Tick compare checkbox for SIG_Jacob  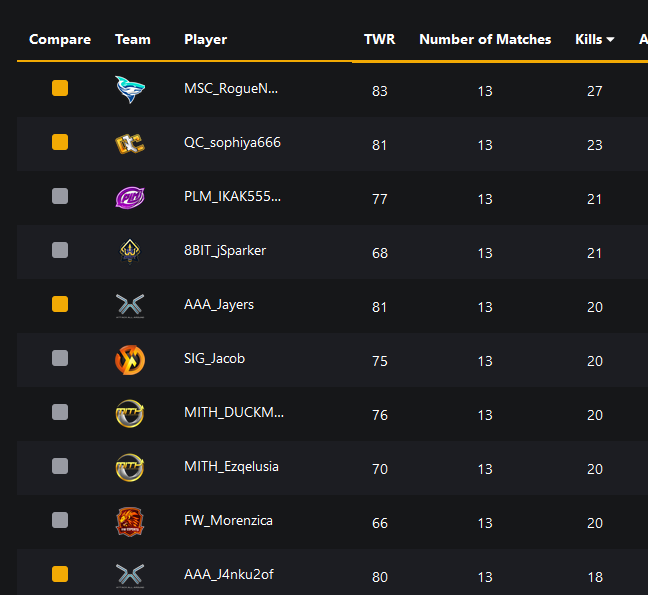click(60, 358)
